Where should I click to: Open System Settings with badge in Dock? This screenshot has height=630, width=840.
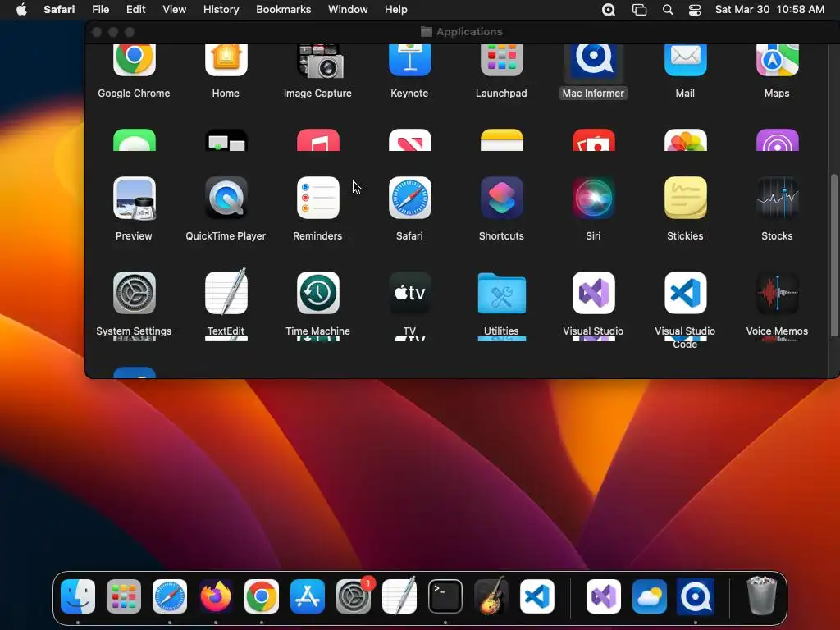[354, 596]
